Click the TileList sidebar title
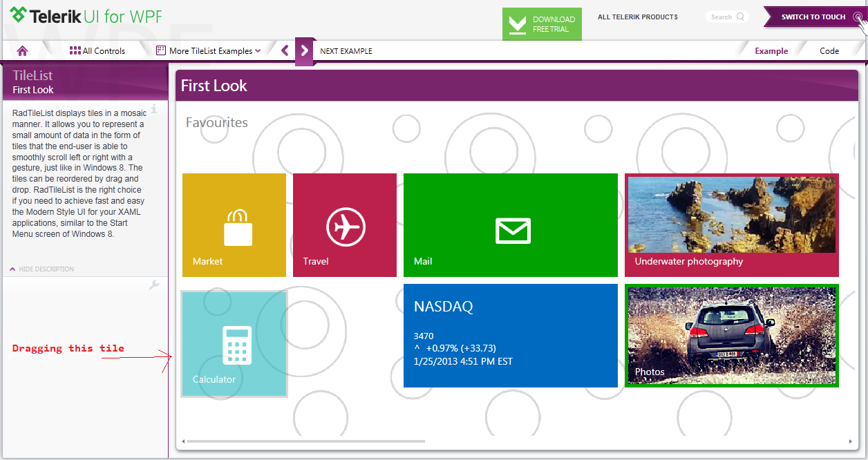Image resolution: width=868 pixels, height=460 pixels. tap(32, 75)
